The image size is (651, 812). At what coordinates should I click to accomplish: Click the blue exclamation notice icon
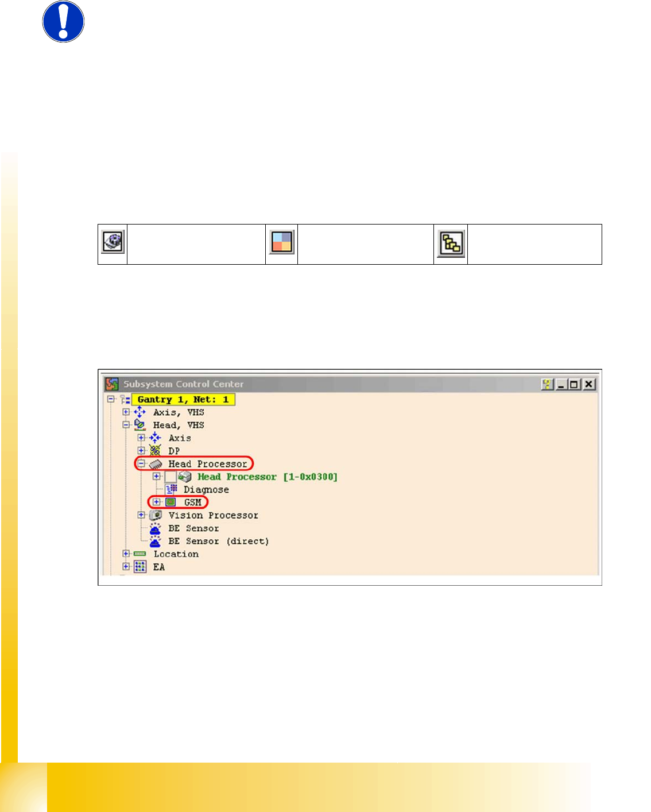tap(64, 21)
